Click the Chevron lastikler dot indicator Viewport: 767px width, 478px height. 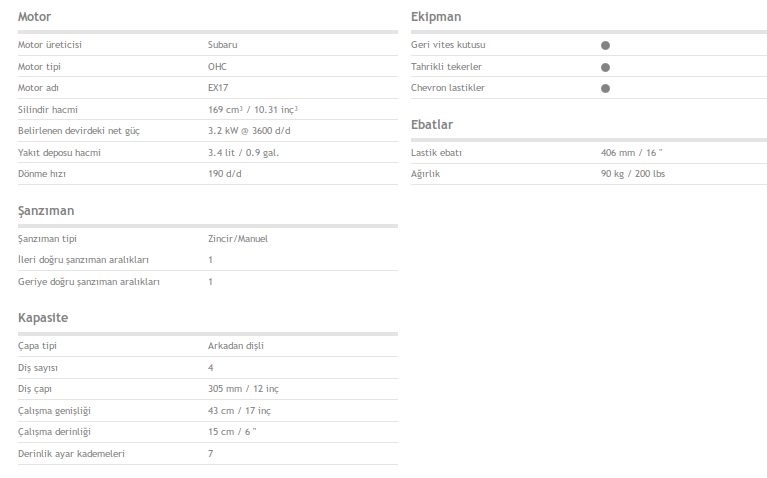point(605,89)
